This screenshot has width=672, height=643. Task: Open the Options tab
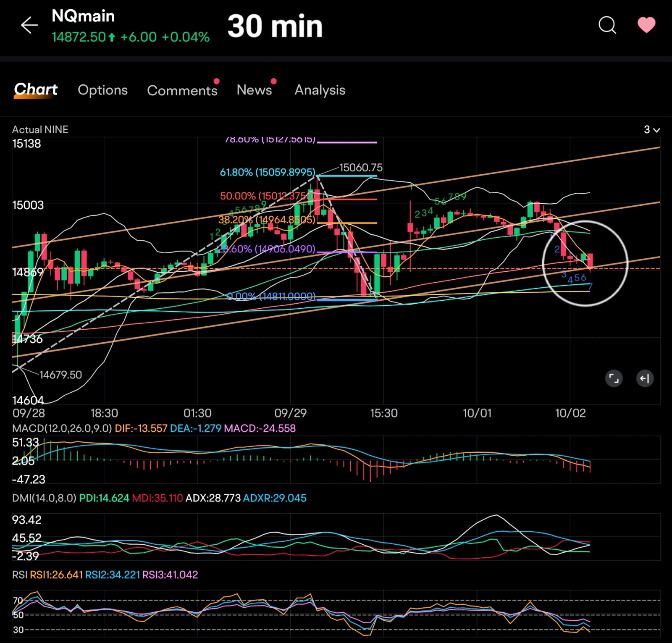click(102, 90)
